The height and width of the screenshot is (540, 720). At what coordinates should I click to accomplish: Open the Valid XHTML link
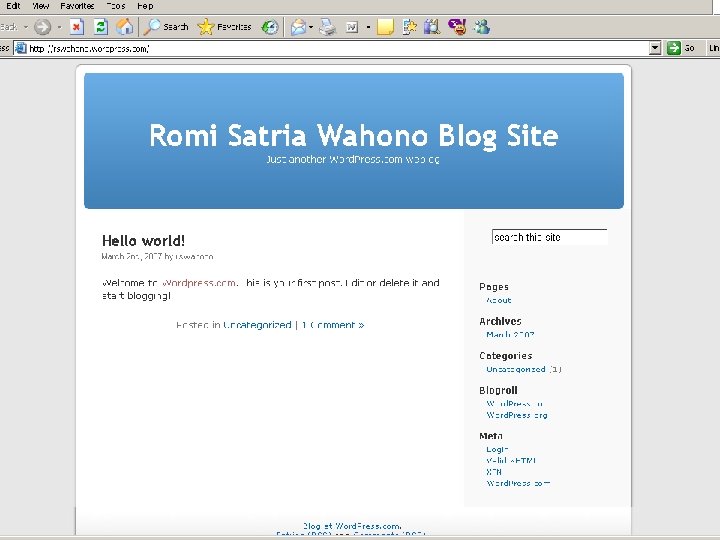tap(511, 461)
